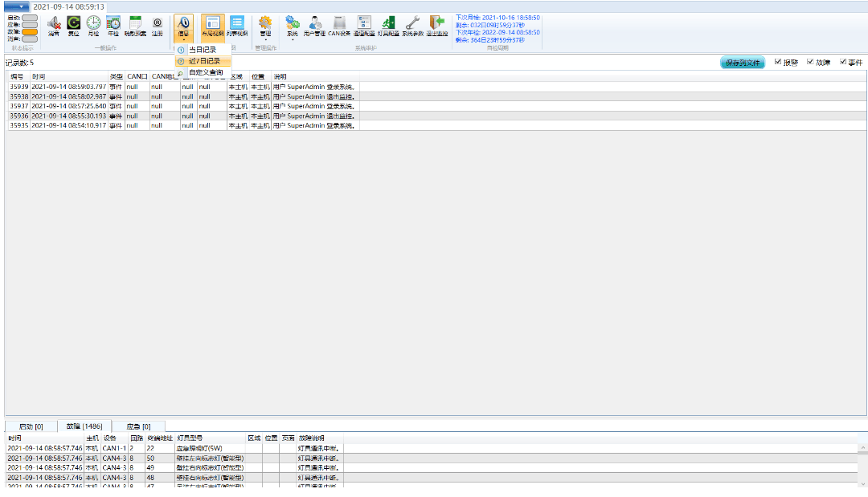Click the 设备 column header in fault list
868x497 pixels.
click(115, 438)
